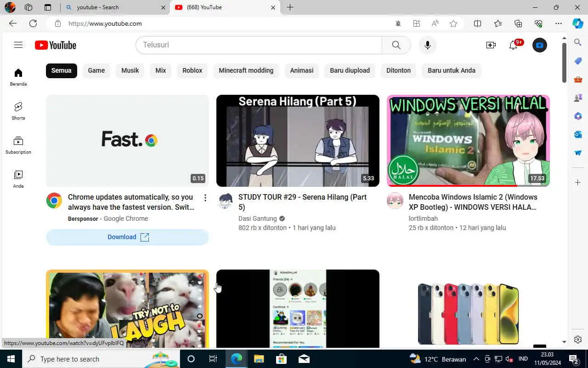Select the Roblox filter chip
The image size is (588, 368).
(192, 70)
